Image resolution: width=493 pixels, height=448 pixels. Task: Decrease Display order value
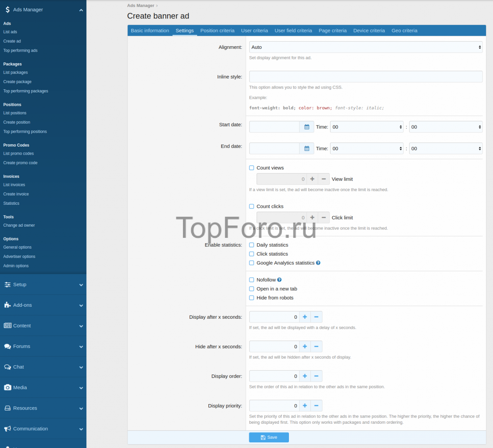316,376
